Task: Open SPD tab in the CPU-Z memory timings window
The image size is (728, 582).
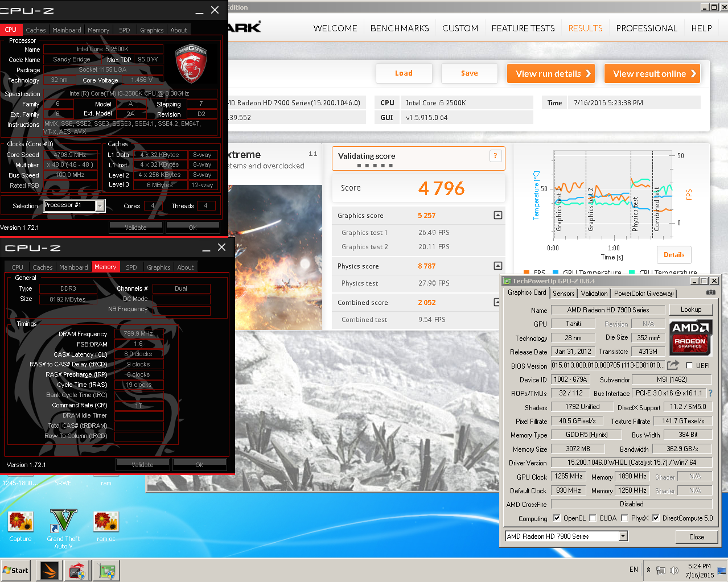Action: 131,267
